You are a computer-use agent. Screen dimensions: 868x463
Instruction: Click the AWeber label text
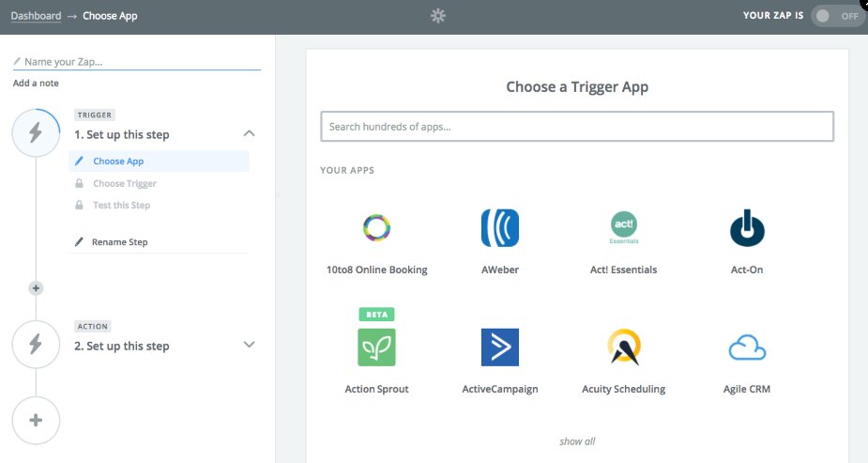500,270
